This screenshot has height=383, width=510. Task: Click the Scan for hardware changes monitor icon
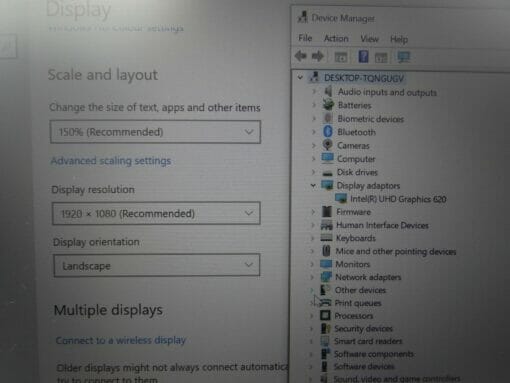pyautogui.click(x=404, y=57)
